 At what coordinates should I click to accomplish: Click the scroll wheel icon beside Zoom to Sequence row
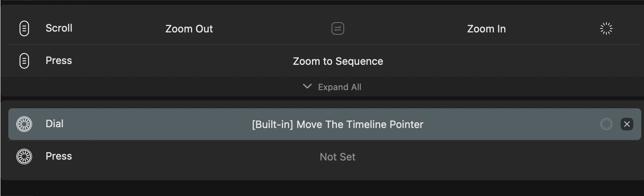[x=24, y=61]
